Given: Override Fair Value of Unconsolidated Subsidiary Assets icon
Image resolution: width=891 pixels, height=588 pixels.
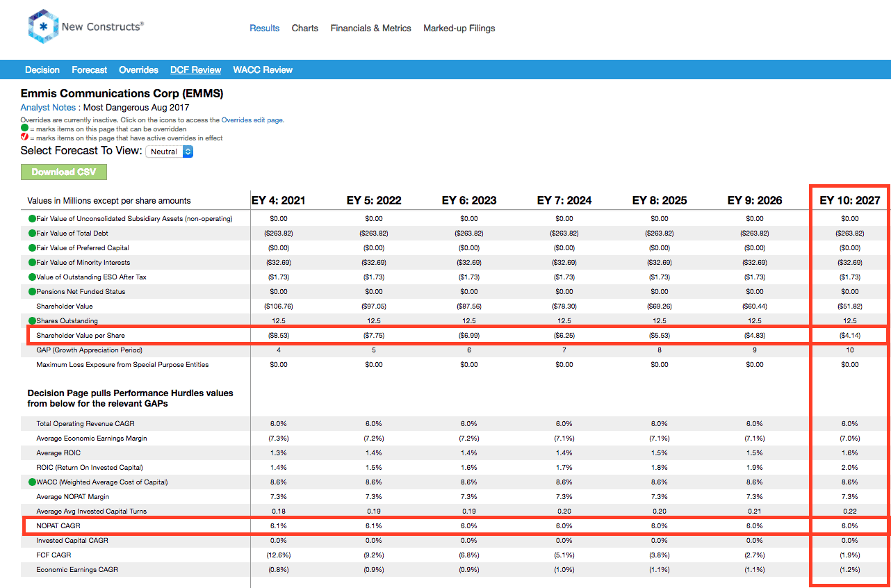Looking at the screenshot, I should coord(32,219).
